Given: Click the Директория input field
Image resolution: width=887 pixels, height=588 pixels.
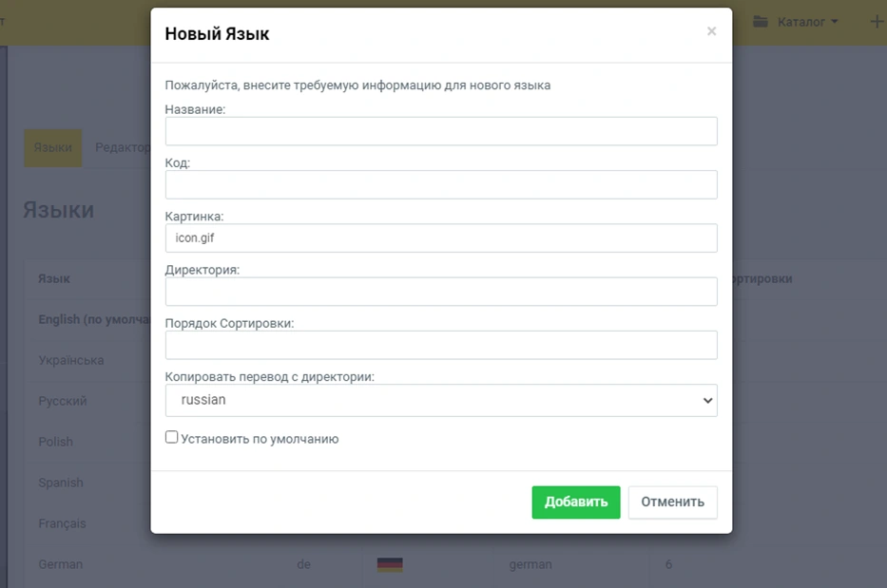Looking at the screenshot, I should tap(441, 292).
